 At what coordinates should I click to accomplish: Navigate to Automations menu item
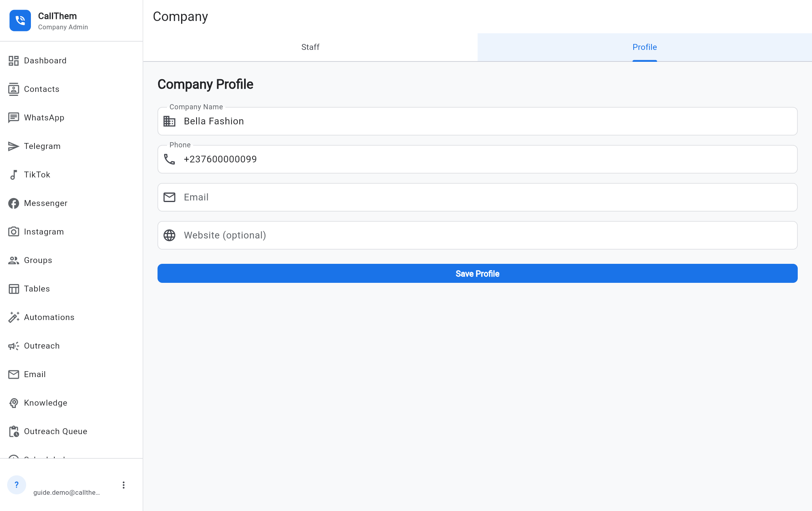pos(71,317)
